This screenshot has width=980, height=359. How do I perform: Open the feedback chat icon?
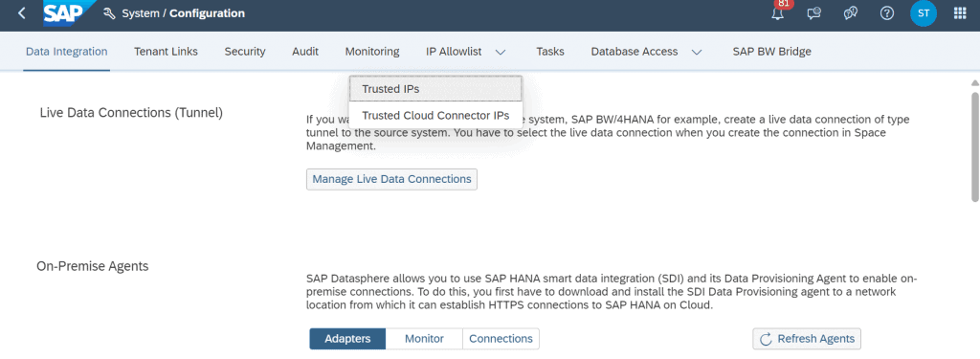click(x=813, y=13)
